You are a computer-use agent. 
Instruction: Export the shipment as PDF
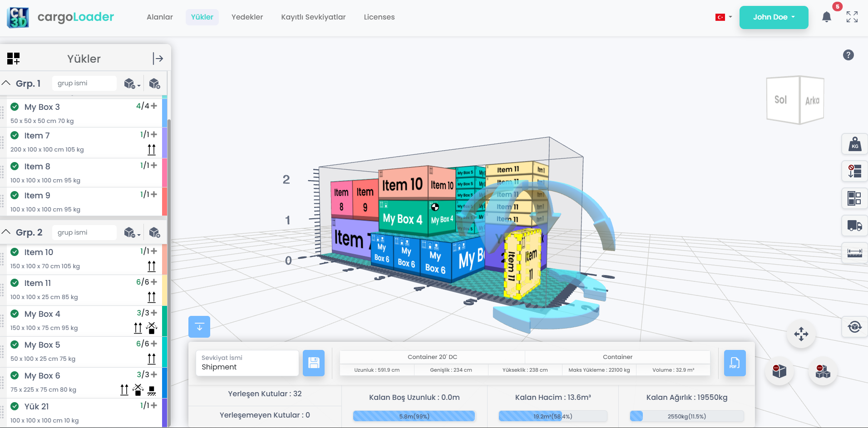pos(735,363)
